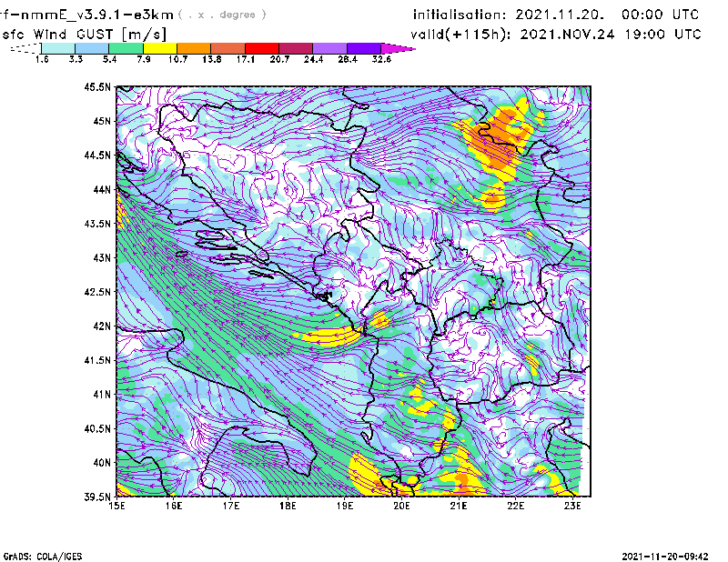The width and height of the screenshot is (728, 562).
Task: Click the light cyan legend swatch
Action: click(x=58, y=48)
